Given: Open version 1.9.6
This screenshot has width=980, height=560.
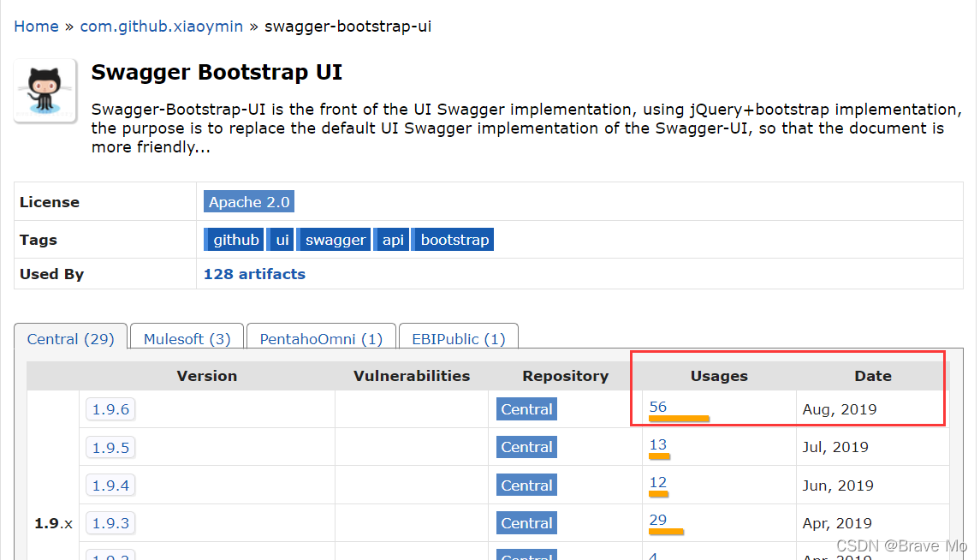Looking at the screenshot, I should click(110, 409).
